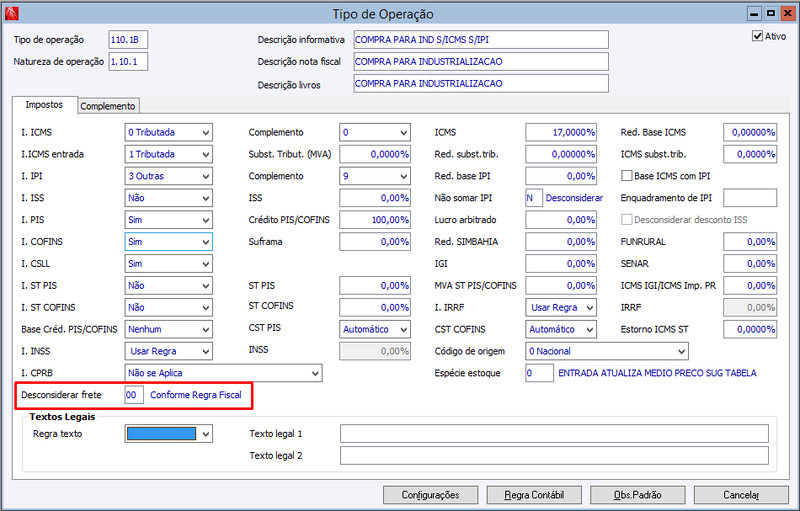Edit the Descrição livros field
Screen dimensions: 800x511
tap(481, 84)
